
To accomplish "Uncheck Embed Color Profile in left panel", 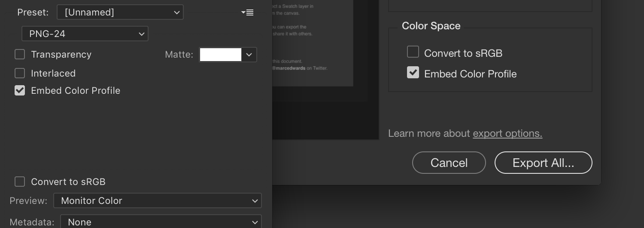I will click(x=20, y=90).
